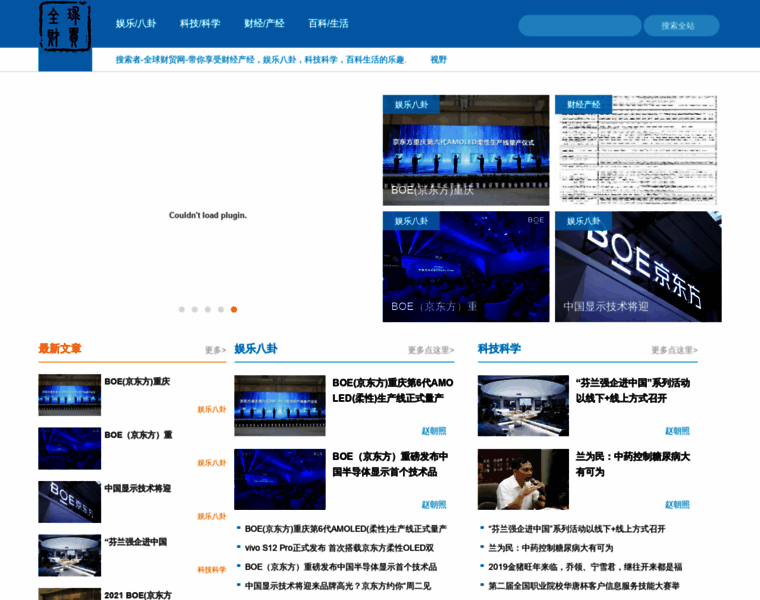Select the first carousel slide dot
The image size is (760, 600).
coord(182,309)
